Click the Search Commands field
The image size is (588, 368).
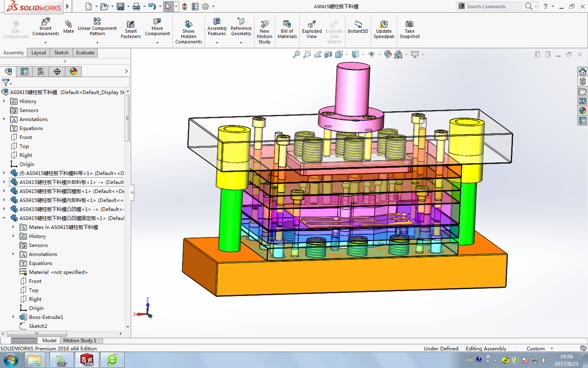click(x=494, y=7)
